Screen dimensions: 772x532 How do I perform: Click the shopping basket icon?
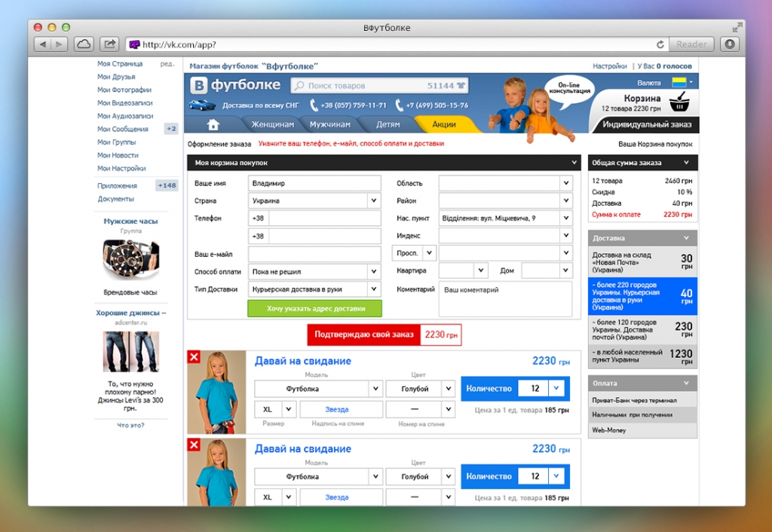pyautogui.click(x=679, y=102)
